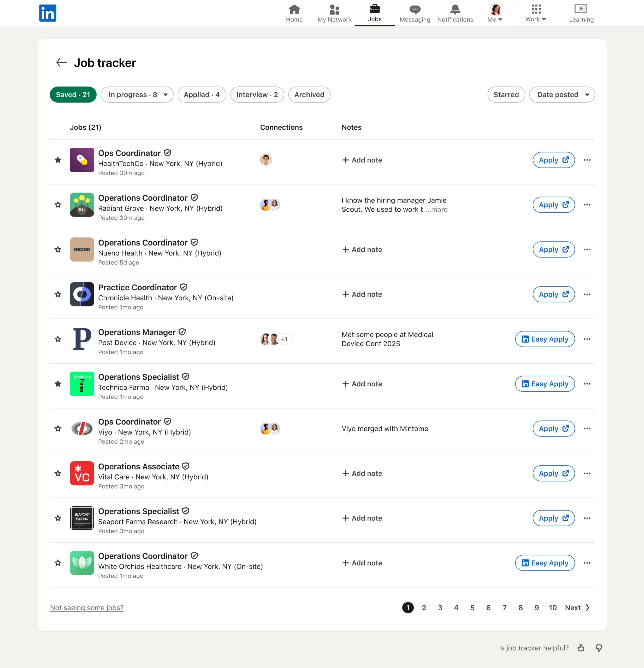Open the Not seeing some jobs link

[x=87, y=608]
